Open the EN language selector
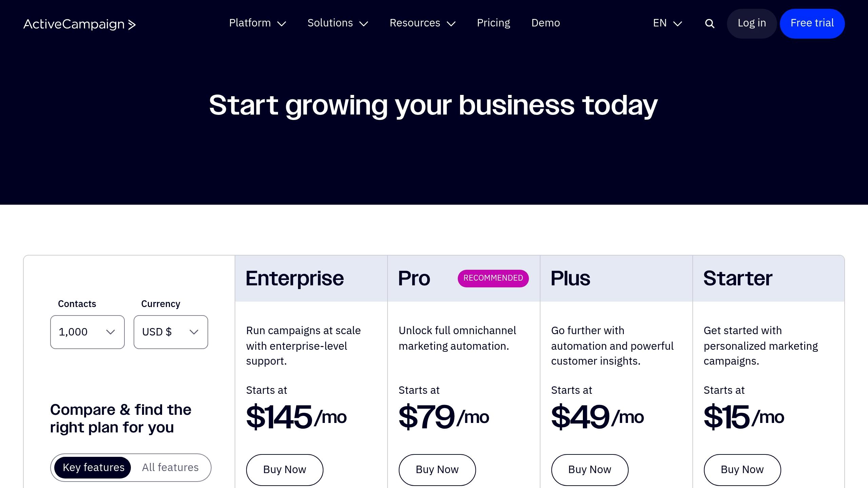 pos(667,23)
